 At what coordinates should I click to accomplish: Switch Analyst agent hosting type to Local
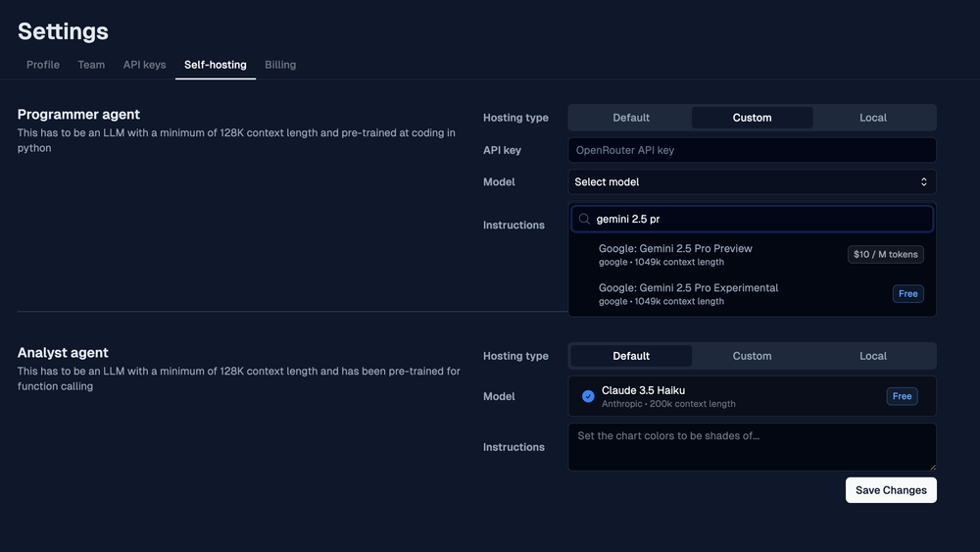coord(872,356)
